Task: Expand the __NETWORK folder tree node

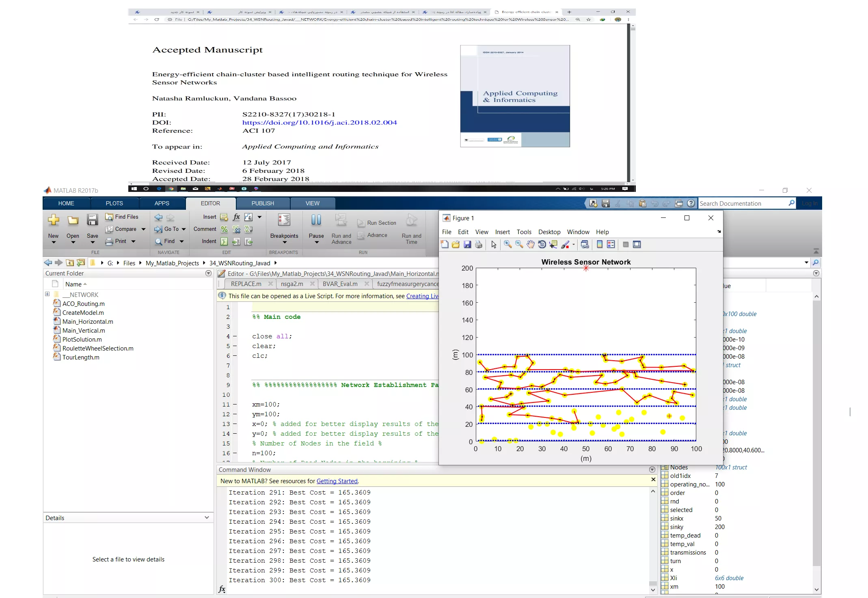Action: click(48, 294)
